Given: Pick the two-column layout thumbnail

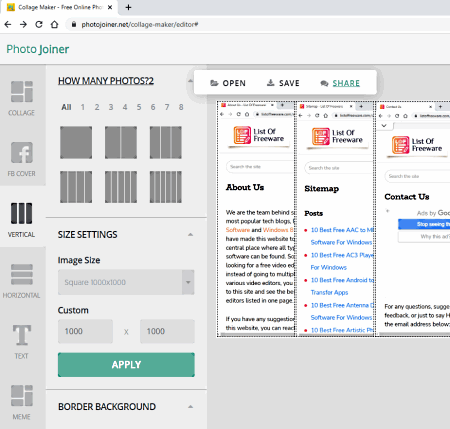Looking at the screenshot, I should [121, 142].
